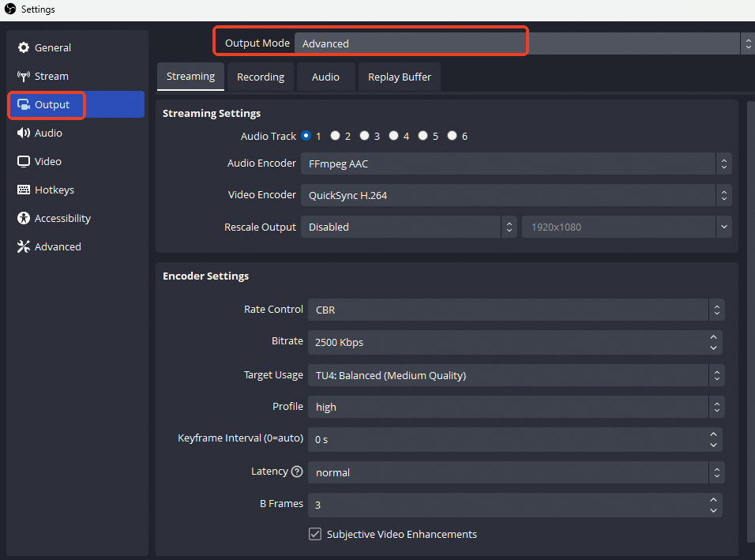Decrease B Frames with down arrow
This screenshot has width=755, height=560.
coord(714,510)
